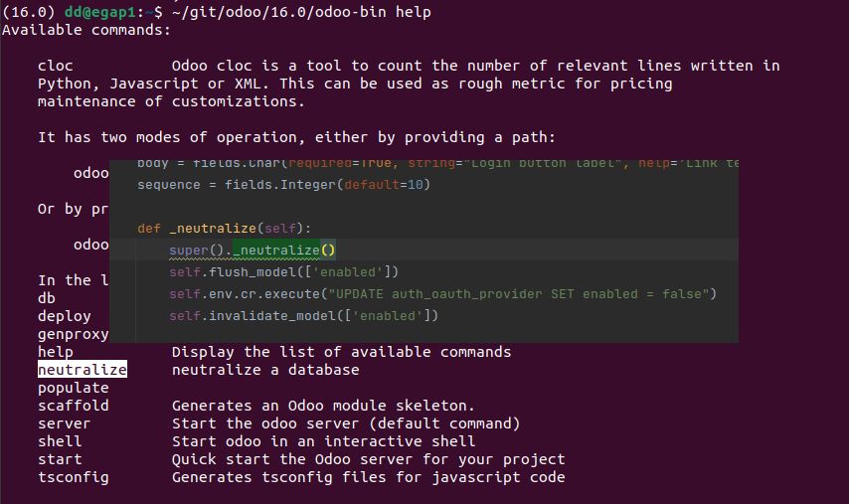Click the help command in the list
Screen dimensions: 849x504
click(56, 352)
